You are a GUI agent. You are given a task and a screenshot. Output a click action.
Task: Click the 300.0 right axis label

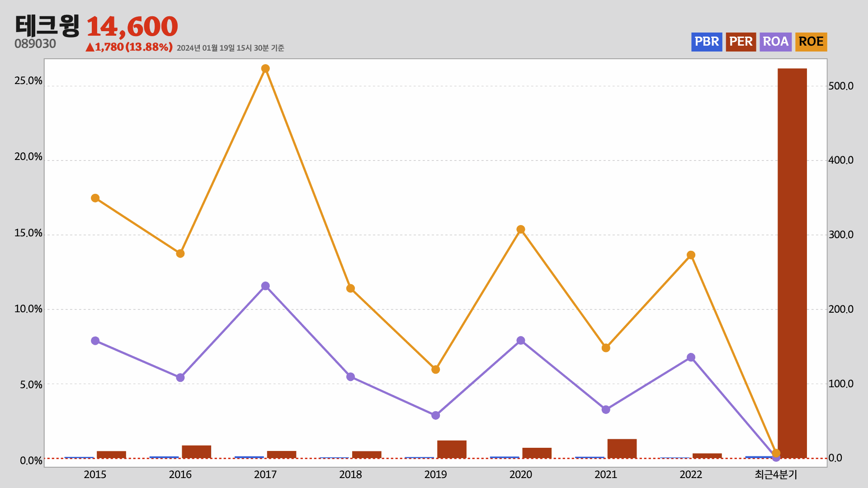(841, 235)
